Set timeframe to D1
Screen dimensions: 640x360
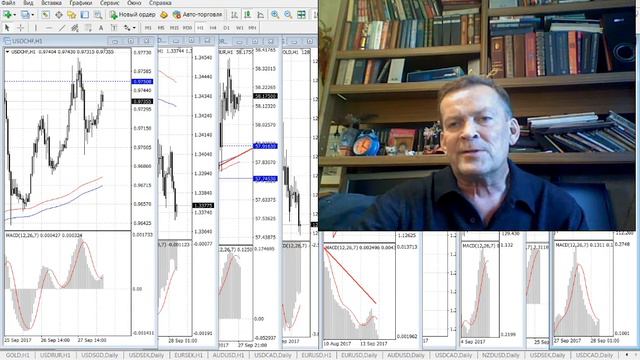(227, 28)
